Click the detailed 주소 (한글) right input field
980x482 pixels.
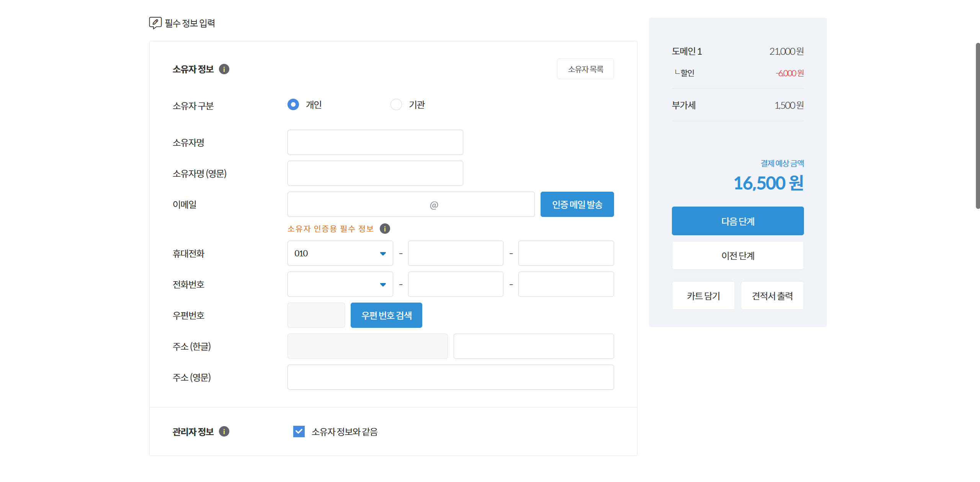pyautogui.click(x=534, y=346)
